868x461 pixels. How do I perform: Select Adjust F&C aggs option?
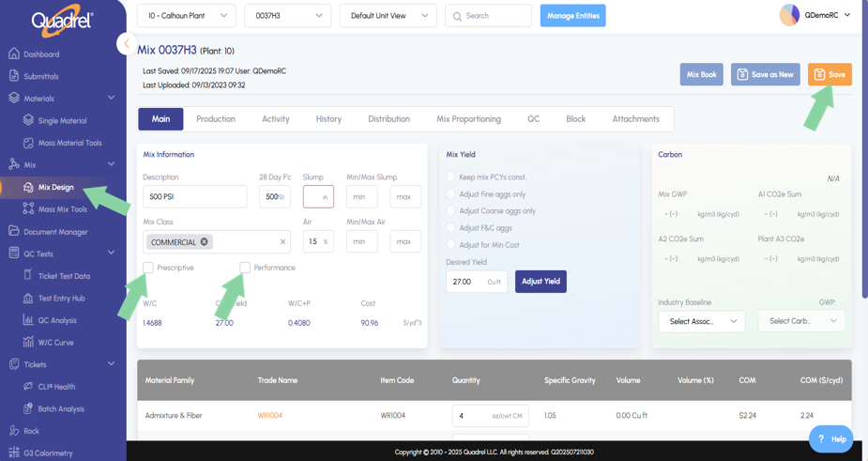[x=450, y=228]
